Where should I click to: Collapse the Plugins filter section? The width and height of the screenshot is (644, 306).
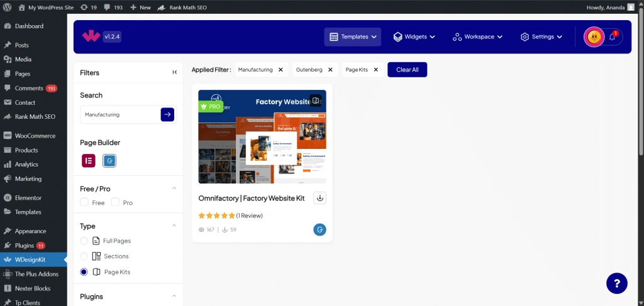point(174,296)
